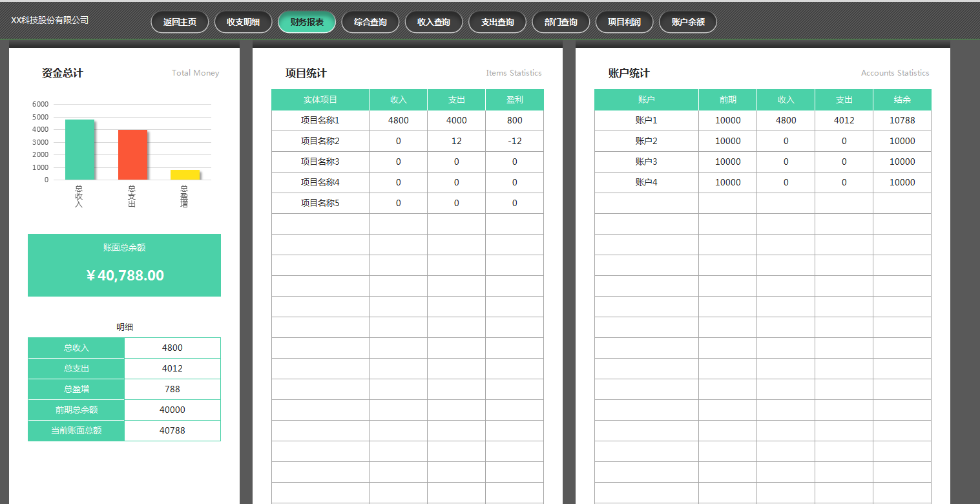The width and height of the screenshot is (980, 504).
Task: Click the 资金总计 panel title
Action: click(62, 73)
